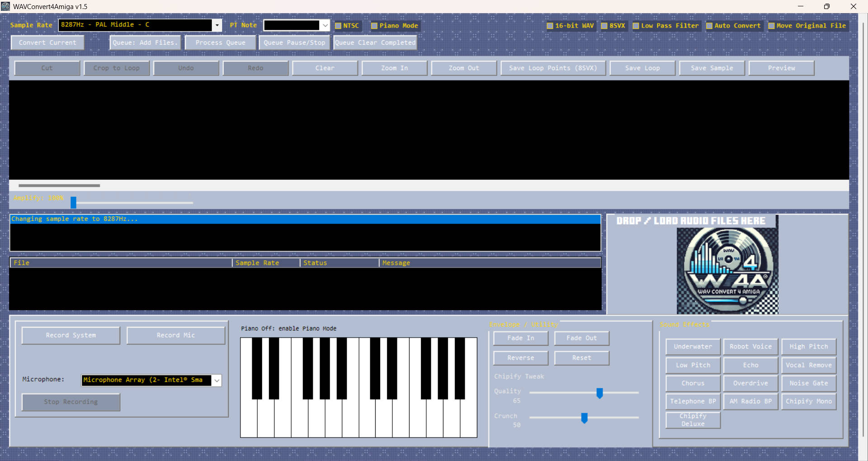The image size is (868, 461).
Task: Click the Save Sample button
Action: pyautogui.click(x=712, y=68)
